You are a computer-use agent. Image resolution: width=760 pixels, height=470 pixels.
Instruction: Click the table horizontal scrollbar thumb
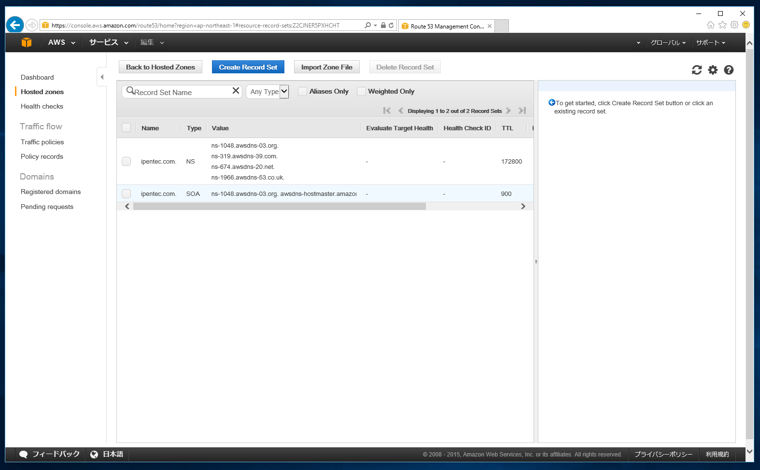pyautogui.click(x=279, y=206)
